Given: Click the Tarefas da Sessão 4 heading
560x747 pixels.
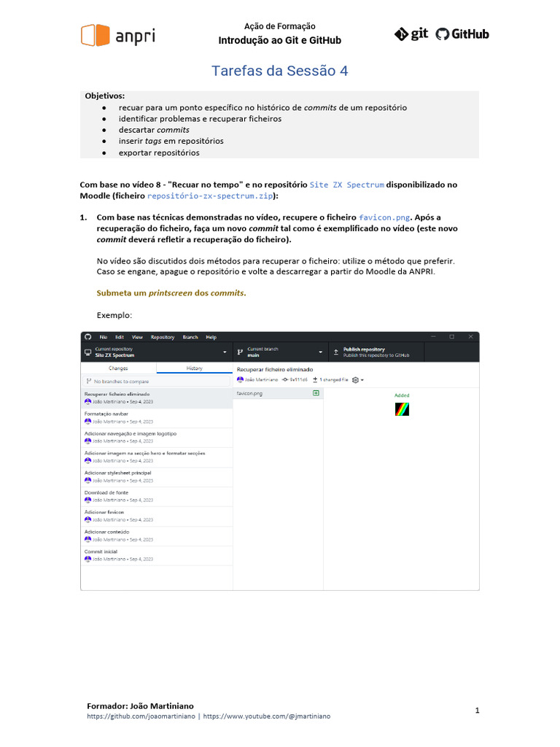Looking at the screenshot, I should pyautogui.click(x=280, y=71).
